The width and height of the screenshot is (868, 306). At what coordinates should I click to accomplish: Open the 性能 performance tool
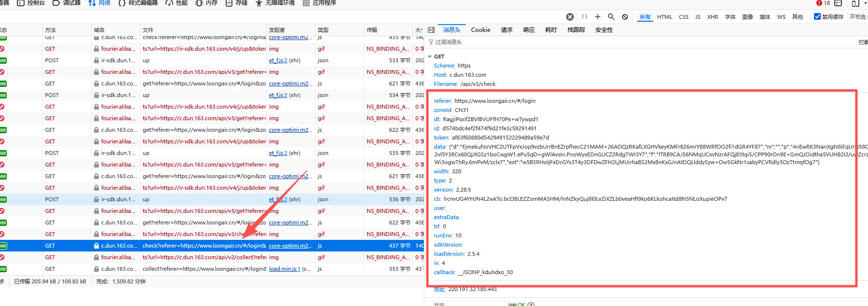176,3
